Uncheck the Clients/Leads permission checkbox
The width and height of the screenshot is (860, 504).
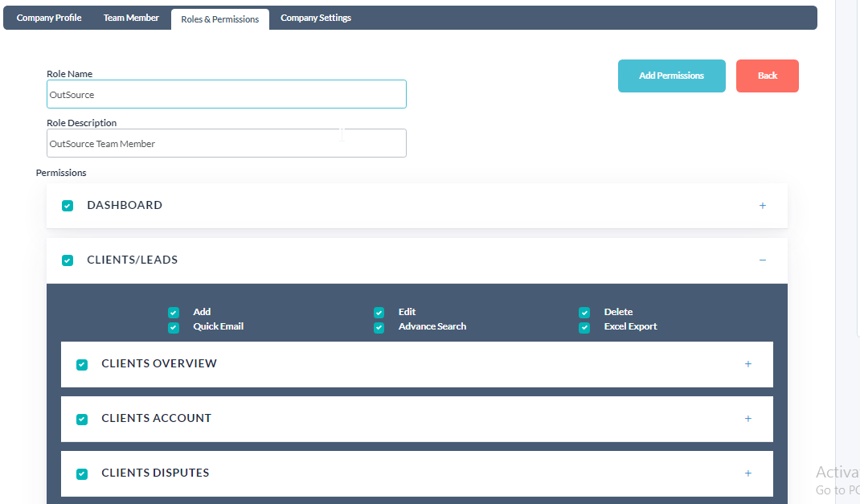pyautogui.click(x=68, y=260)
